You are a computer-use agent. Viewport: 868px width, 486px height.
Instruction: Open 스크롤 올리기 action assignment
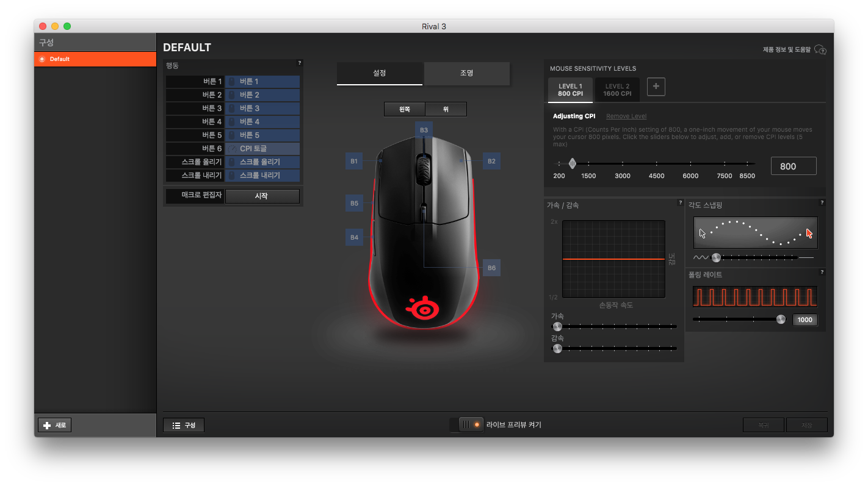click(262, 162)
